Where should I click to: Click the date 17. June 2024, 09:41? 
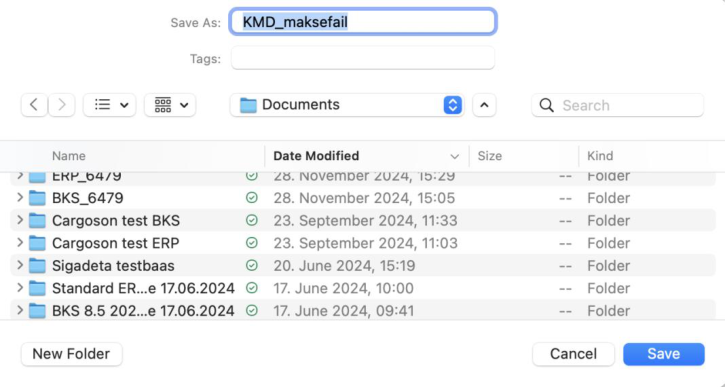point(344,311)
